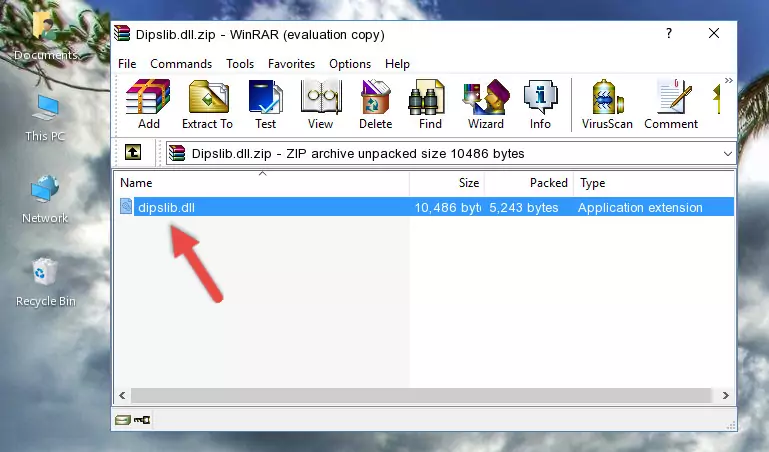Click the 5,243 bytes packed value
769x452 pixels.
click(x=524, y=207)
